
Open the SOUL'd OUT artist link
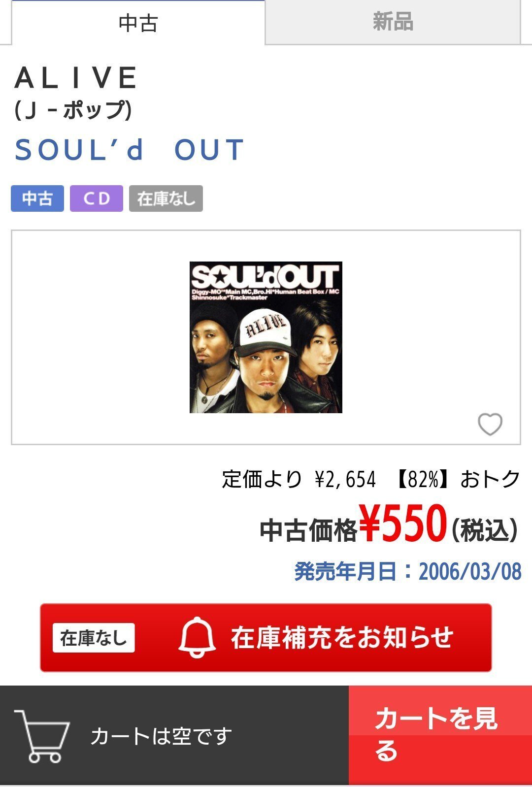pyautogui.click(x=130, y=150)
